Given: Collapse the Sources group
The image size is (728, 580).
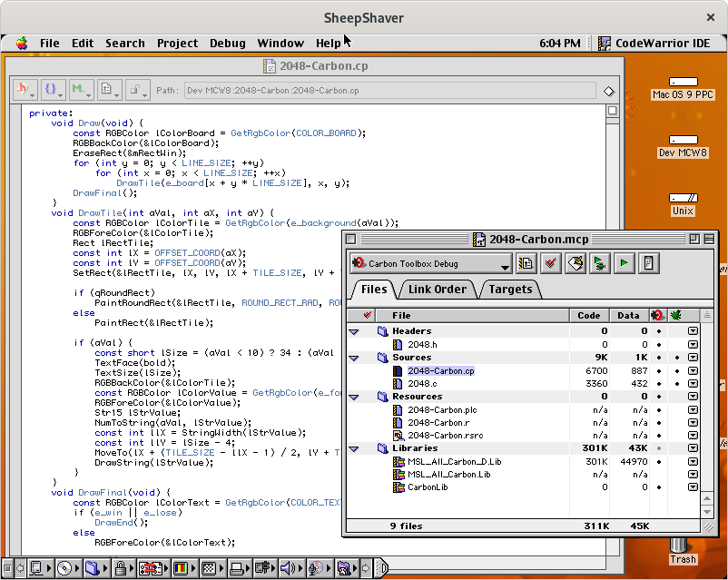Looking at the screenshot, I should [x=354, y=358].
